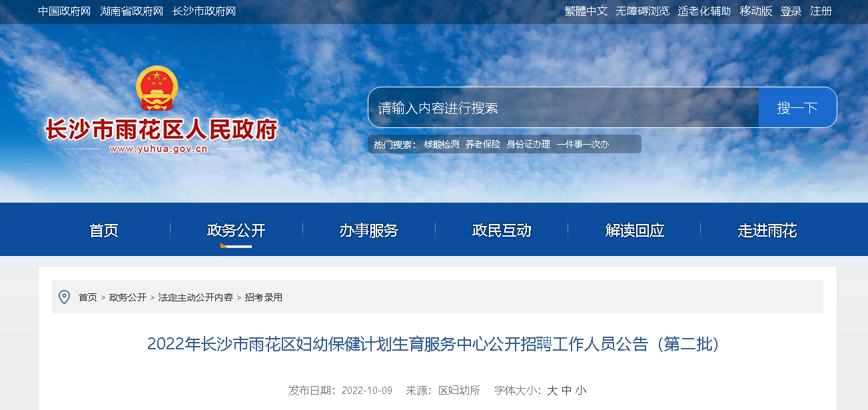Click 注册 to register
868x410 pixels.
[x=821, y=11]
